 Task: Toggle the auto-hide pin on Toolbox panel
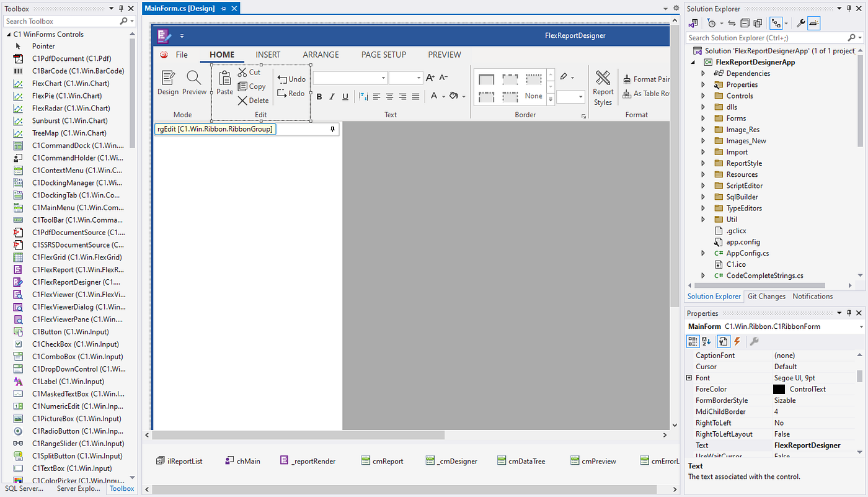(121, 8)
